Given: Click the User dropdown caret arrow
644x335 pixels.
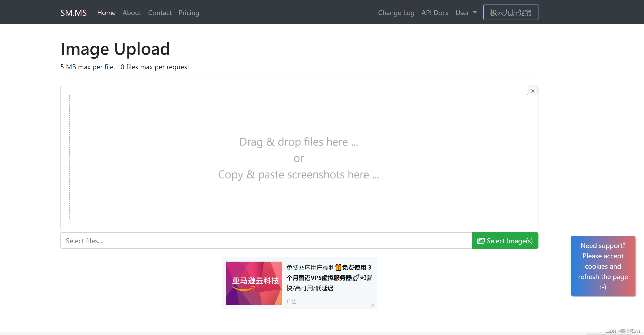Looking at the screenshot, I should click(474, 12).
